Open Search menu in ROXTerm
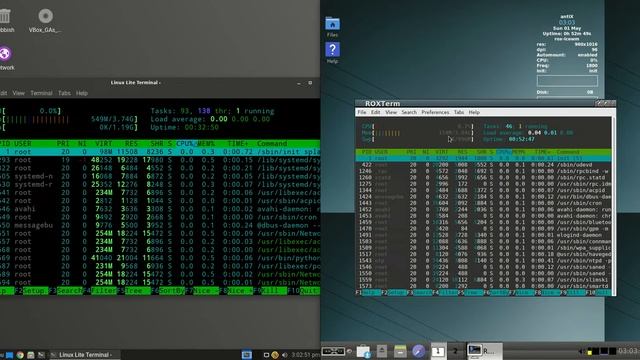This screenshot has width=640, height=360. point(409,112)
